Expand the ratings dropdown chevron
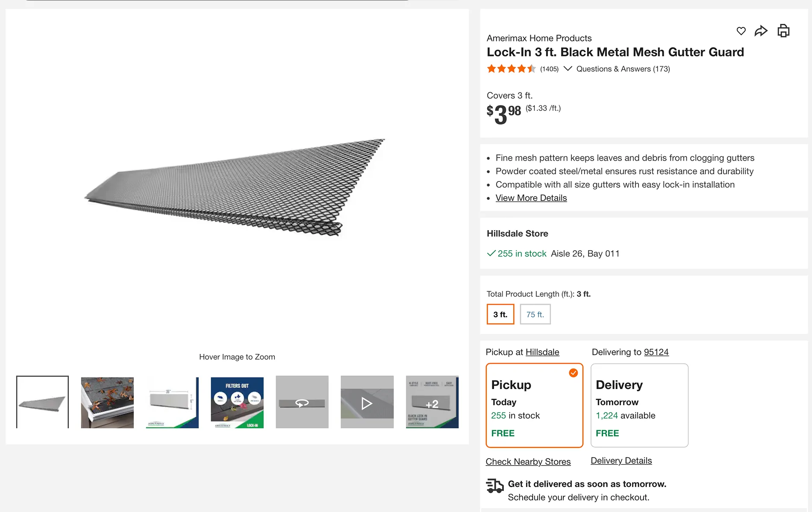812x512 pixels. click(x=568, y=69)
